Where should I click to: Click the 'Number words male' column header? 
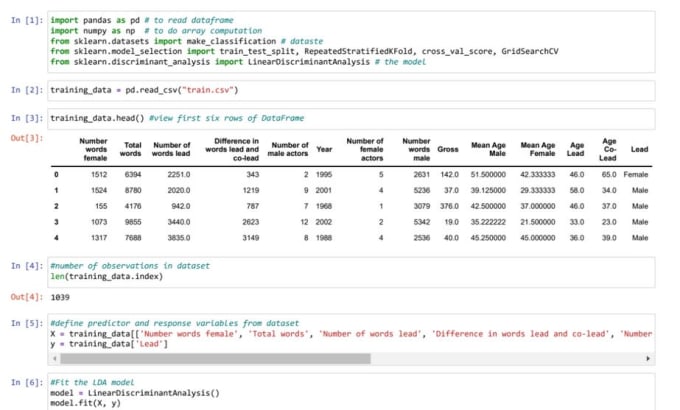[x=416, y=149]
